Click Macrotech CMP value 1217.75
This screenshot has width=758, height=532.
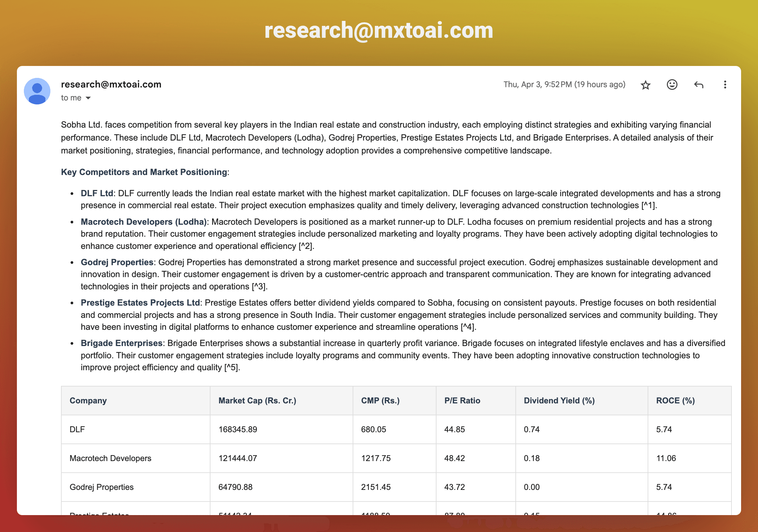(x=376, y=458)
